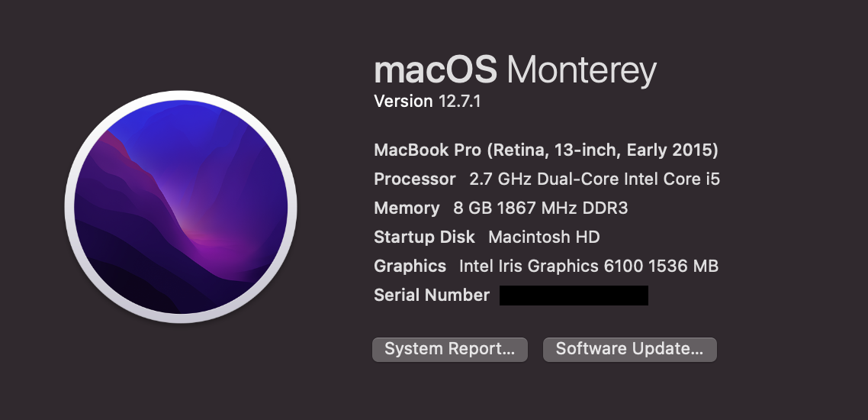Viewport: 868px width, 420px height.
Task: Click the Processor label
Action: point(414,179)
